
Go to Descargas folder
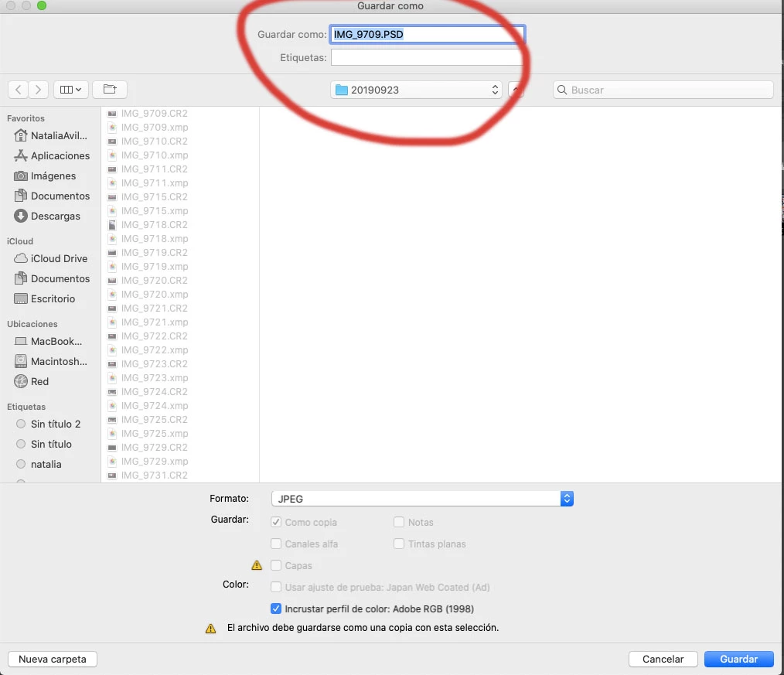pos(47,216)
